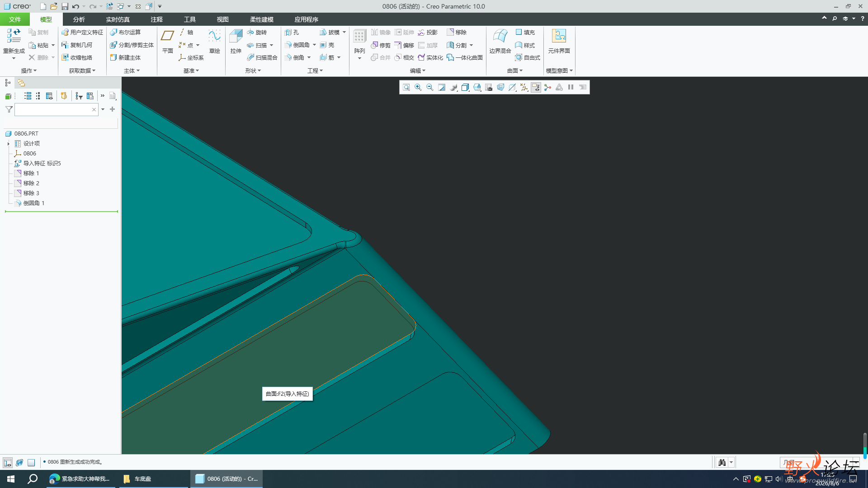Expand the 工程 group dropdown
868x488 pixels.
(315, 71)
